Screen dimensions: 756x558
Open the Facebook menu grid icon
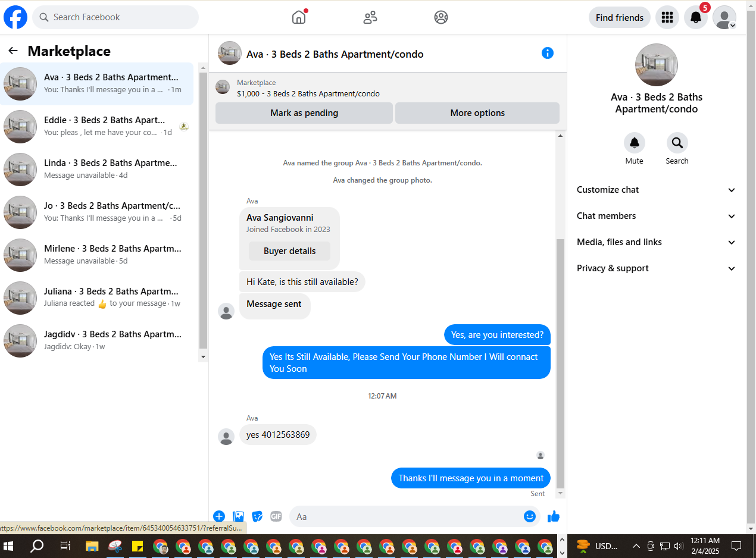[x=667, y=17]
